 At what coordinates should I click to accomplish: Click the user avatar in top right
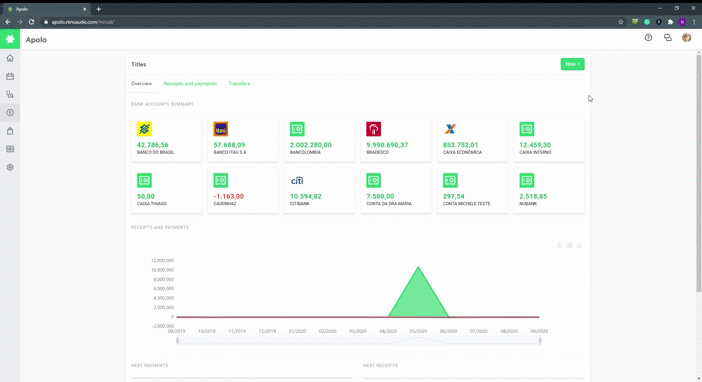687,38
